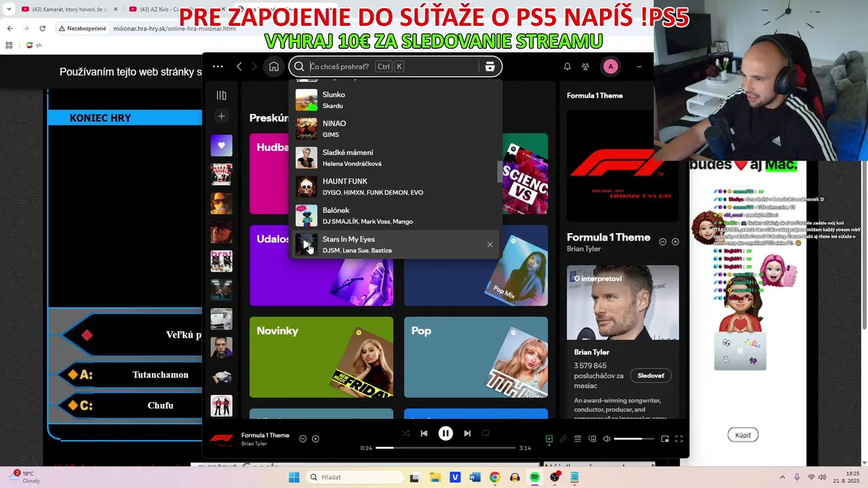Go back in the Chrome browser
Image resolution: width=868 pixels, height=488 pixels.
click(9, 28)
